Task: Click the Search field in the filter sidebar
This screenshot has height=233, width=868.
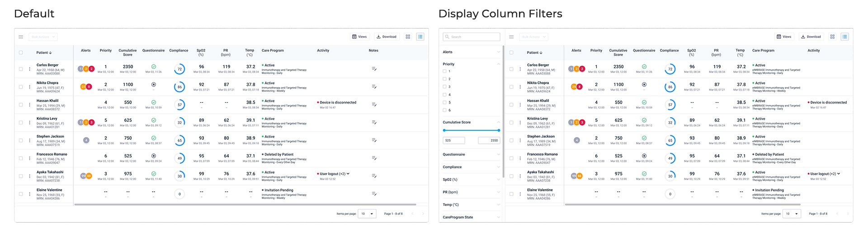Action: point(472,37)
